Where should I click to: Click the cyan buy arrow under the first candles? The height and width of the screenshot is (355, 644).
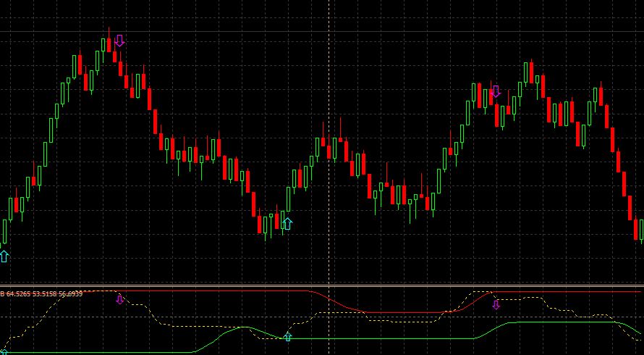click(x=4, y=256)
